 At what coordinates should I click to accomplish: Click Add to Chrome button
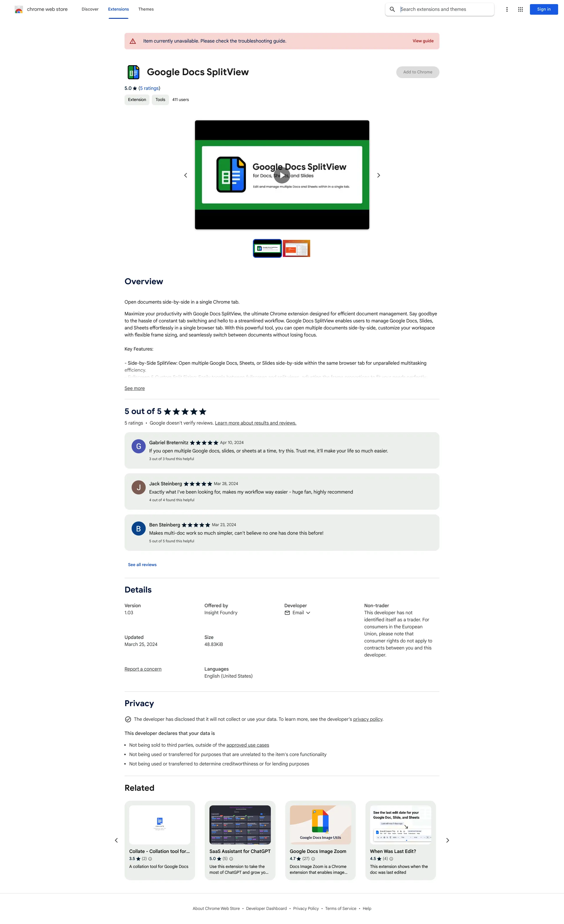pos(417,71)
